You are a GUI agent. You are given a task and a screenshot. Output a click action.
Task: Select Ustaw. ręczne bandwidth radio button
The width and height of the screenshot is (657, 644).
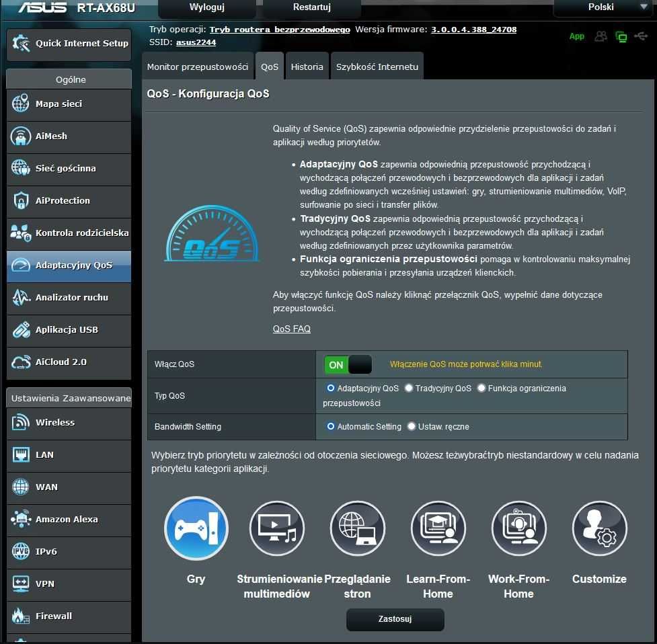pyautogui.click(x=412, y=426)
